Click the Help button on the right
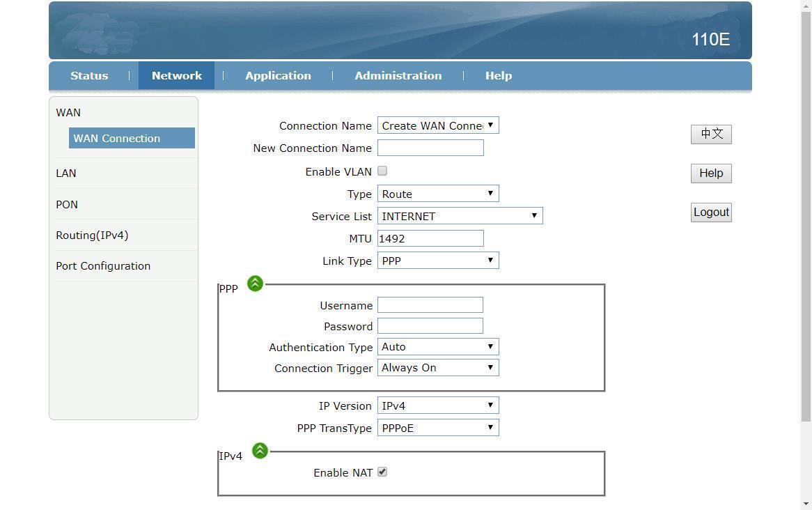Screen dimensions: 812x510 [711, 173]
